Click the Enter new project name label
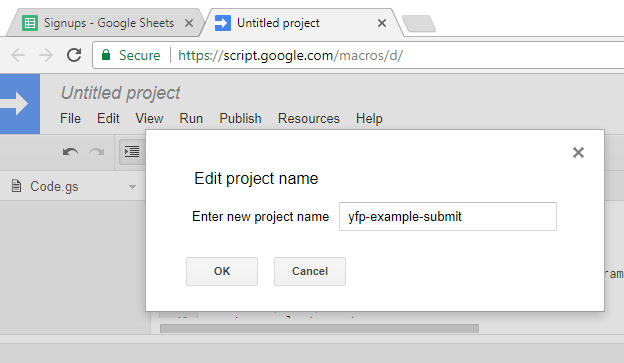Image resolution: width=624 pixels, height=363 pixels. pyautogui.click(x=260, y=217)
